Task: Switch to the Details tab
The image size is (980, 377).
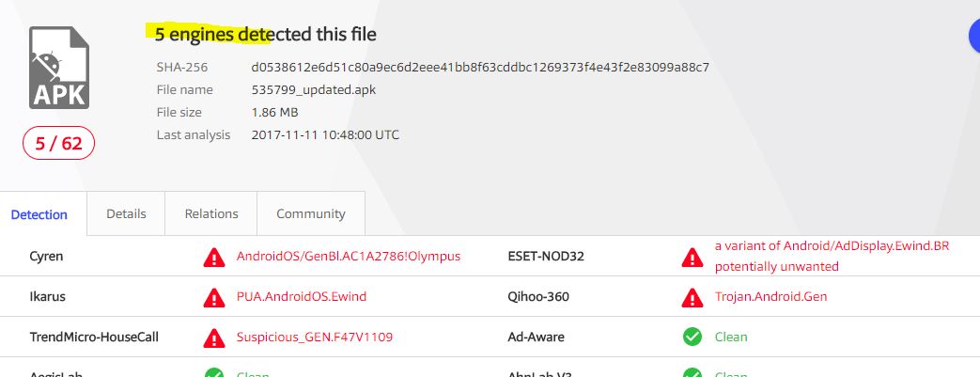Action: (x=126, y=213)
